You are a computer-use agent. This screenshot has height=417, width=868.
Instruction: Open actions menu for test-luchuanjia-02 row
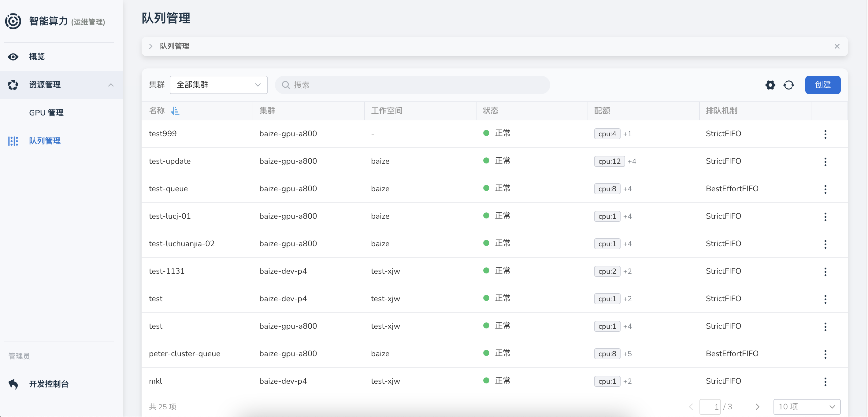tap(825, 244)
